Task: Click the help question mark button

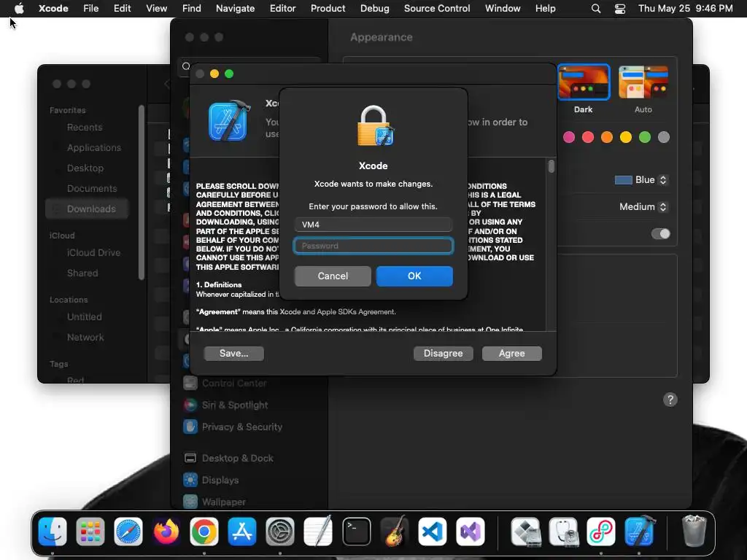Action: (x=670, y=400)
